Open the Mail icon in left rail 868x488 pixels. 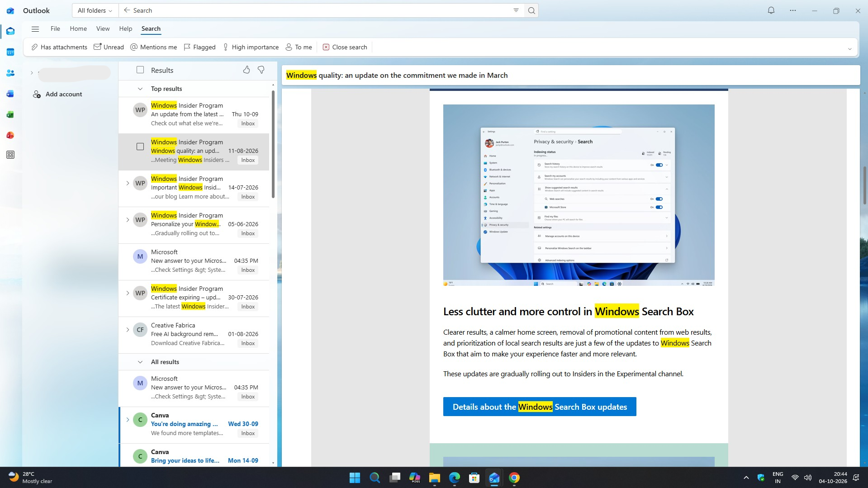pyautogui.click(x=10, y=31)
